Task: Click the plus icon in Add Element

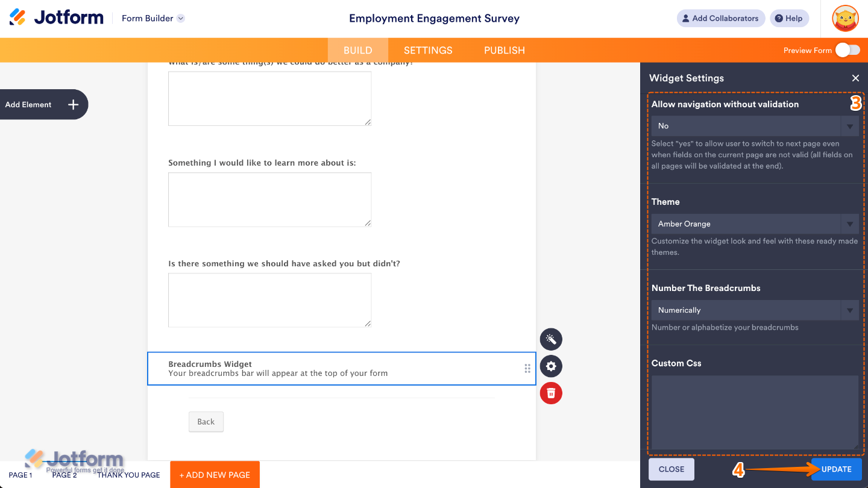Action: click(x=73, y=105)
